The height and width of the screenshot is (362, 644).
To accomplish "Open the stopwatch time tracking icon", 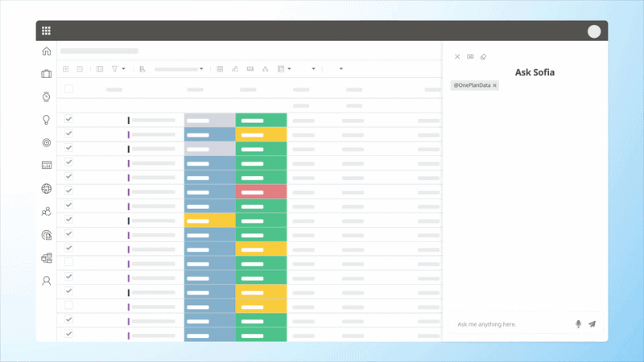I will click(x=47, y=97).
